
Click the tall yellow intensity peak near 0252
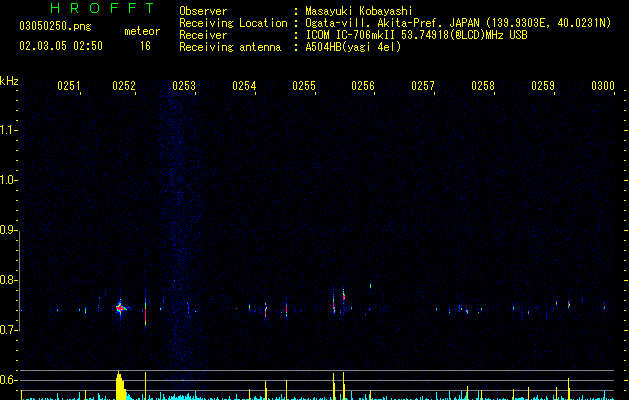click(120, 386)
